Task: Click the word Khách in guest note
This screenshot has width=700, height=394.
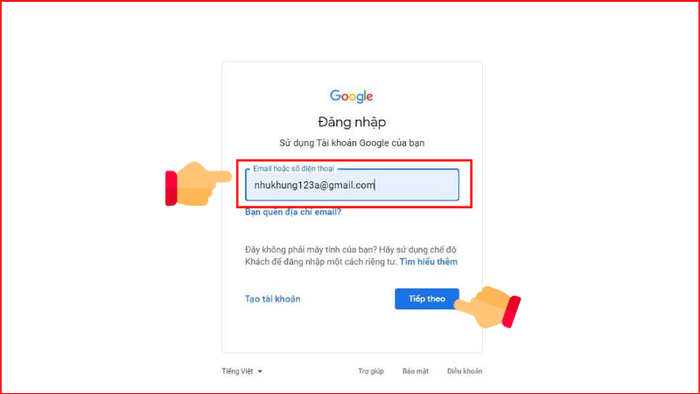Action: click(256, 262)
